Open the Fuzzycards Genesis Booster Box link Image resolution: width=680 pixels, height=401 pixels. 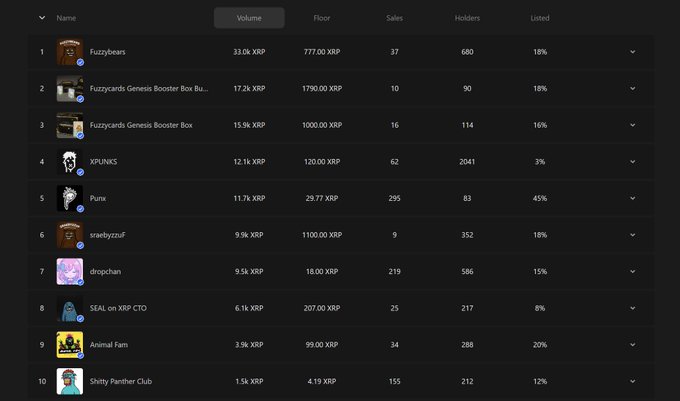point(141,125)
